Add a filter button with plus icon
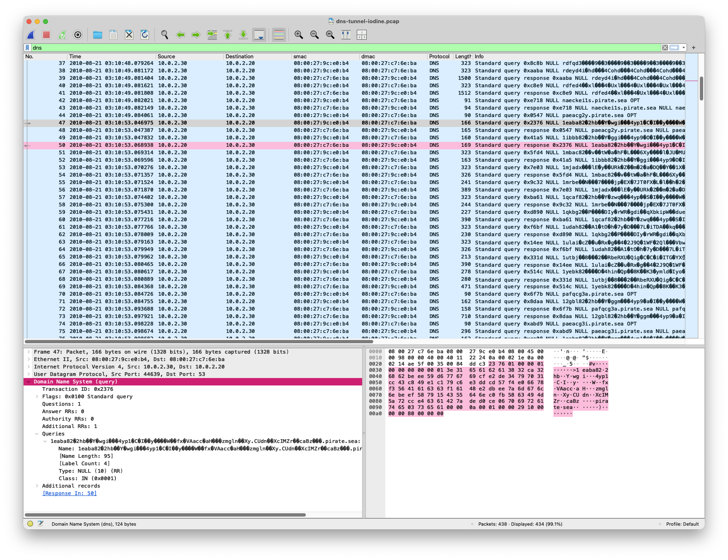This screenshot has height=560, width=728. [x=694, y=48]
